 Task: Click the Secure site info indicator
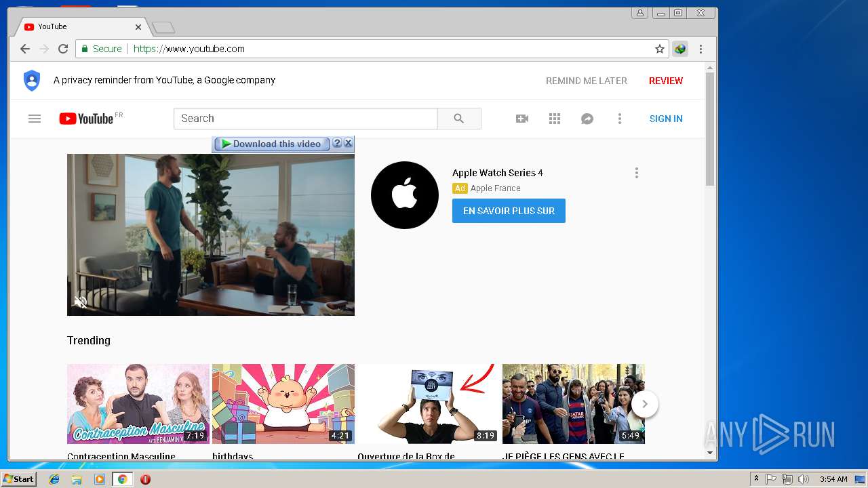click(102, 49)
